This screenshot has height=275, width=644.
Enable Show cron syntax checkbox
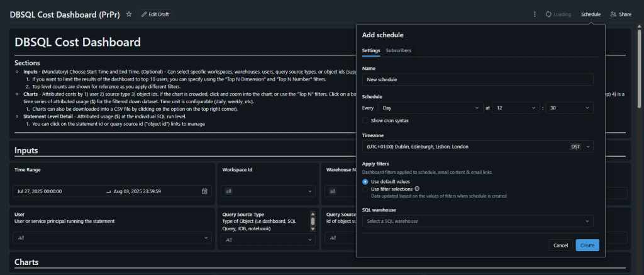pos(366,120)
